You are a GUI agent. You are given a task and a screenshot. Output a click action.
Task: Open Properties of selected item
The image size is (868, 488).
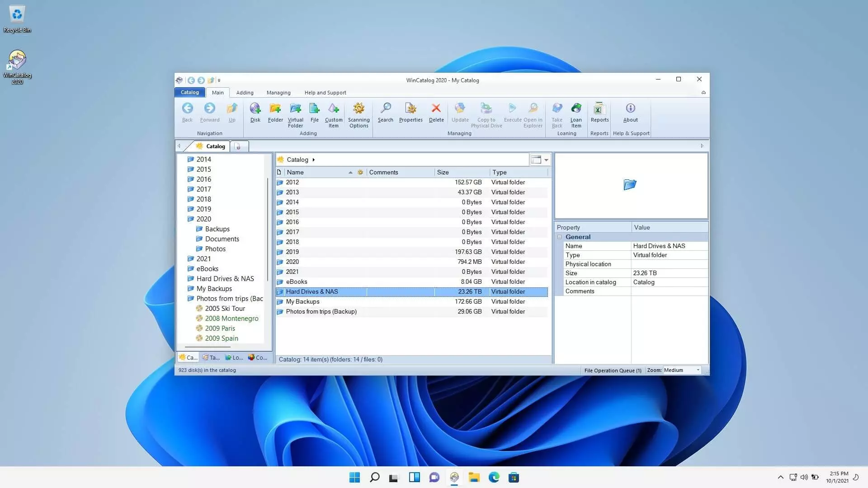(x=411, y=113)
